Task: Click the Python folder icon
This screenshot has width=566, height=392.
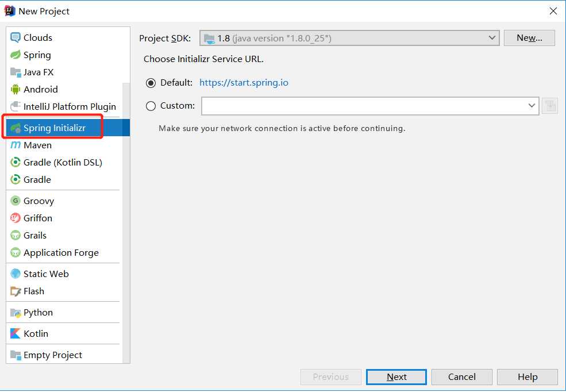Action: (x=15, y=313)
